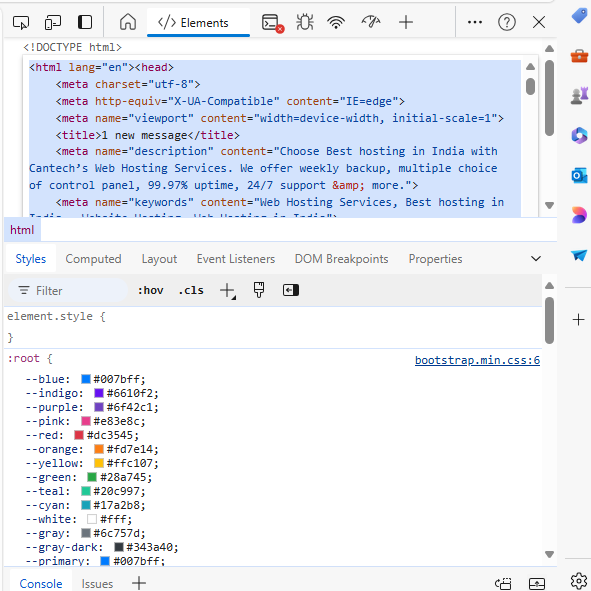Activate the inspect element picker tool
This screenshot has height=591, width=591.
click(x=21, y=23)
